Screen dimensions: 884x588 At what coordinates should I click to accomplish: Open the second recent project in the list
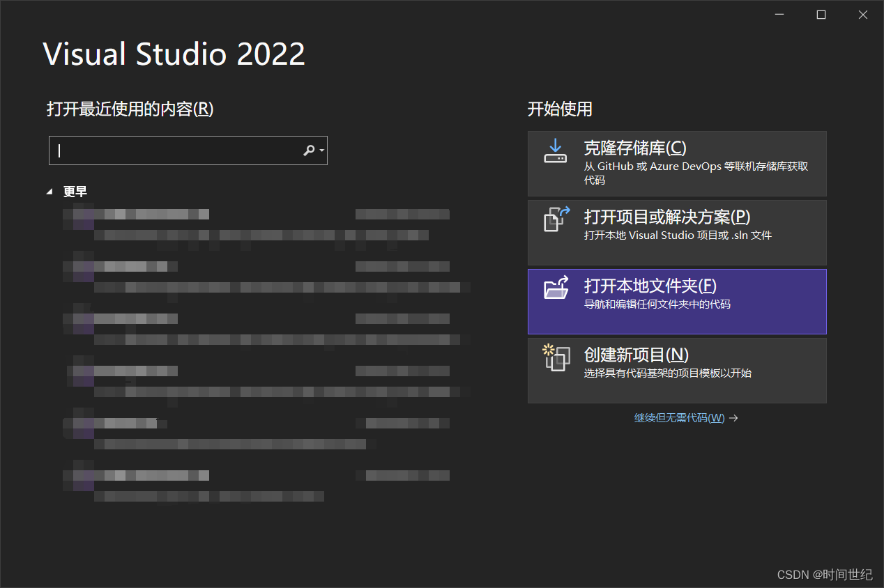pyautogui.click(x=125, y=266)
